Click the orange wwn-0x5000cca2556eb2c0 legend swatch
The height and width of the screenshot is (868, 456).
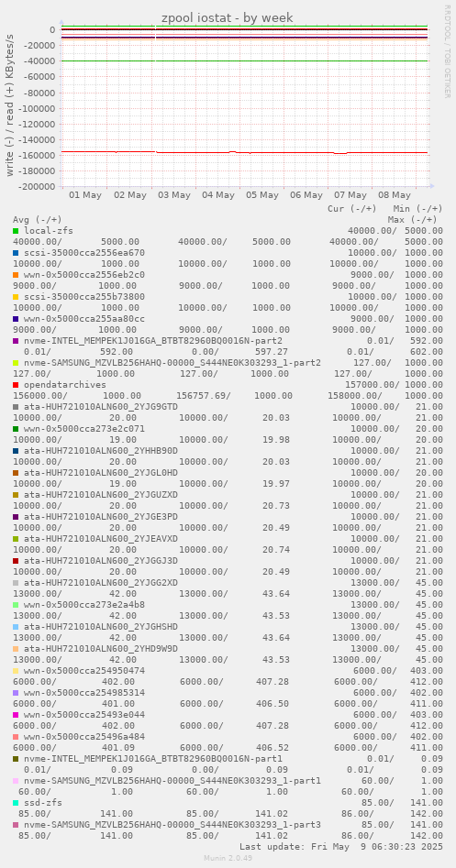tap(17, 275)
